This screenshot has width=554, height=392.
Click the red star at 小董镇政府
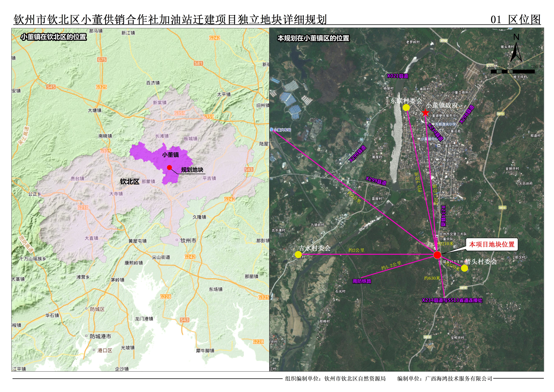point(425,113)
